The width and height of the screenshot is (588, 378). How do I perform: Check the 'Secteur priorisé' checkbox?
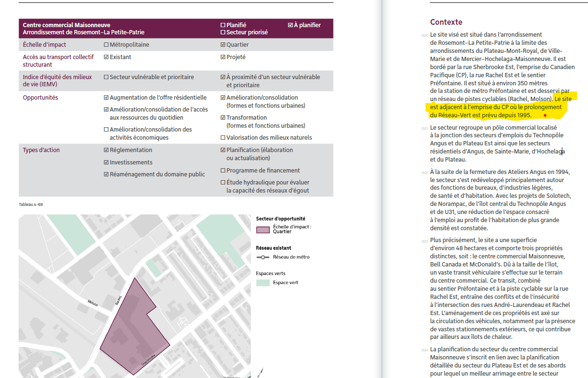coord(223,32)
